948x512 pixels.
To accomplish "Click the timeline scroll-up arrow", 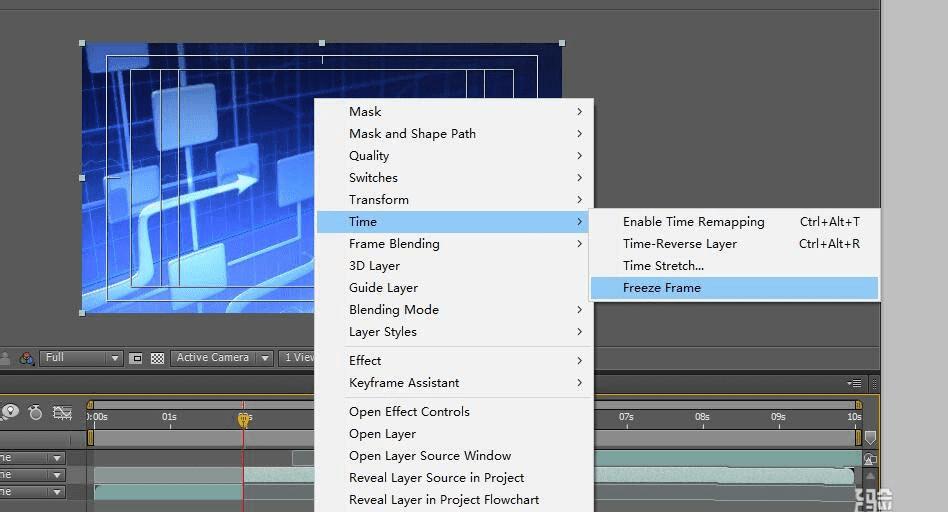I will point(871,476).
